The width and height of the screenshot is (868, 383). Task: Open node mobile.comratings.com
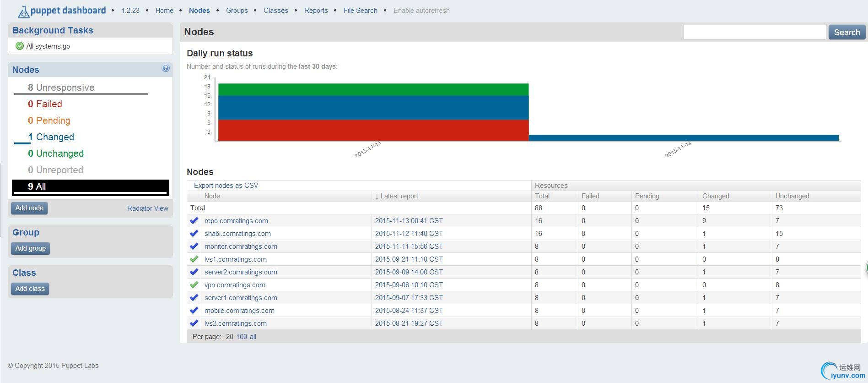[x=239, y=311]
